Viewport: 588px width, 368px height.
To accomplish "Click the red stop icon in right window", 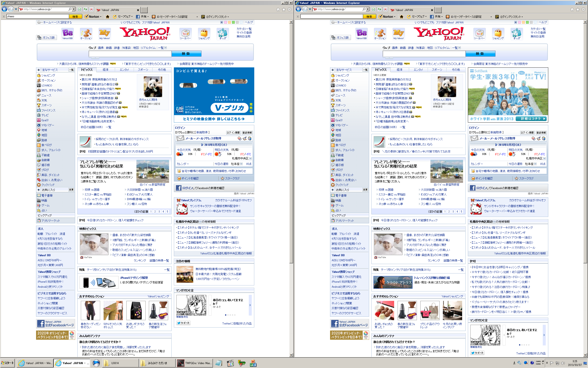I will coord(385,9).
